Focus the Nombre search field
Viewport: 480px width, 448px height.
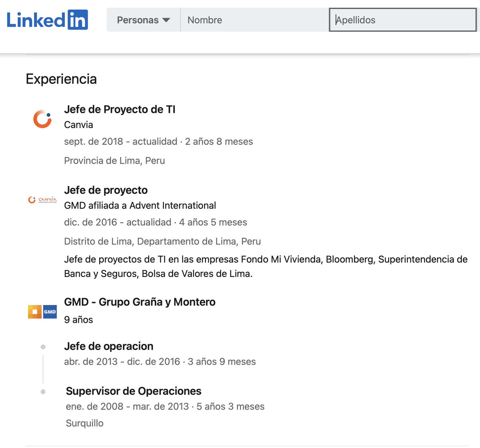[255, 20]
